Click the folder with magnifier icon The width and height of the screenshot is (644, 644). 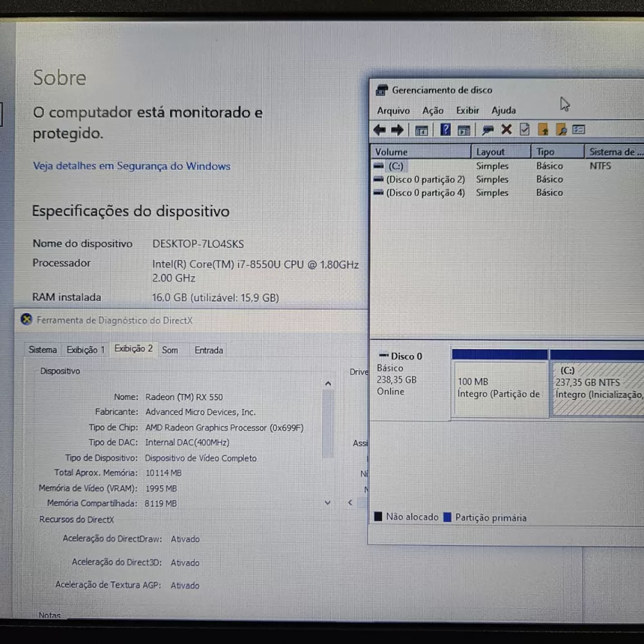tap(561, 130)
